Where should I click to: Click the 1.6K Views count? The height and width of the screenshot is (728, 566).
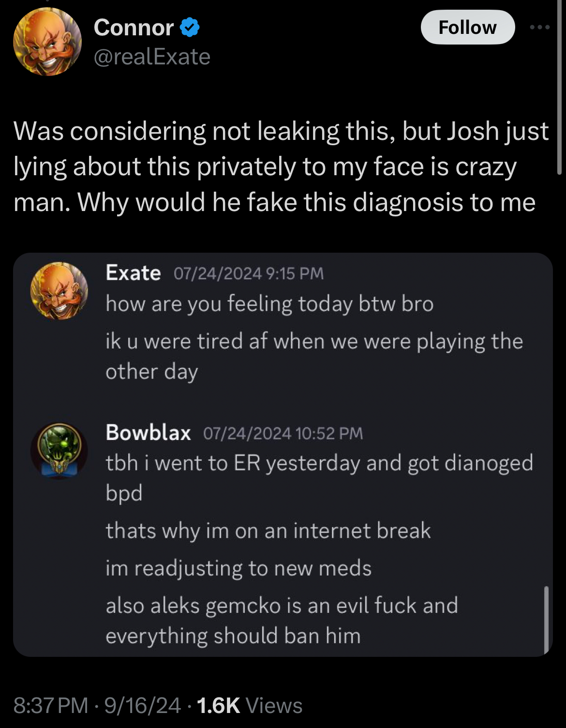point(250,705)
